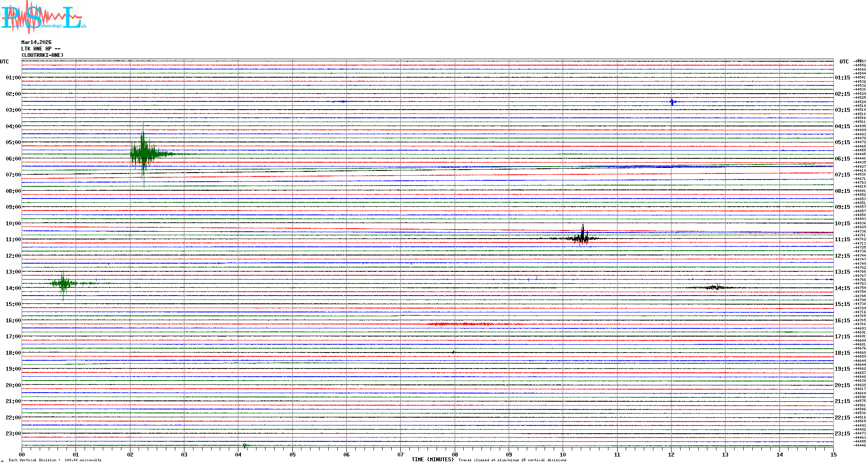
Task: Click the 05:00 hour label on left
Action: 13,142
